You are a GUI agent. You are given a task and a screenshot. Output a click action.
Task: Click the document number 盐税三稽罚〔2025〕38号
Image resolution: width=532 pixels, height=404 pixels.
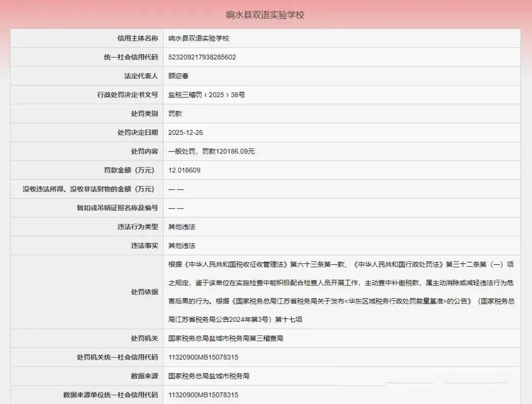(x=206, y=95)
